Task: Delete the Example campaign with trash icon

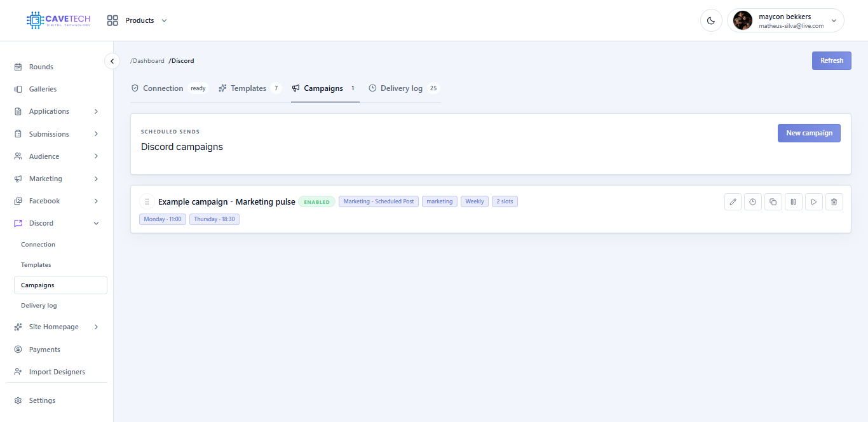Action: (x=834, y=202)
